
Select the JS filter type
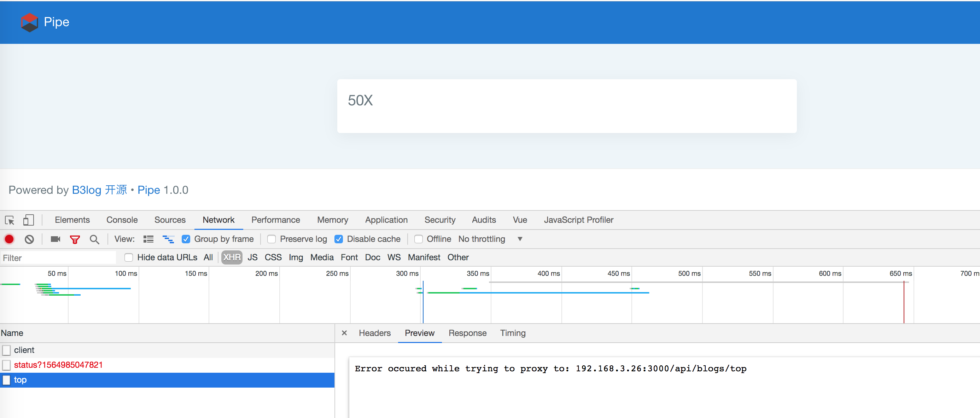pyautogui.click(x=252, y=258)
